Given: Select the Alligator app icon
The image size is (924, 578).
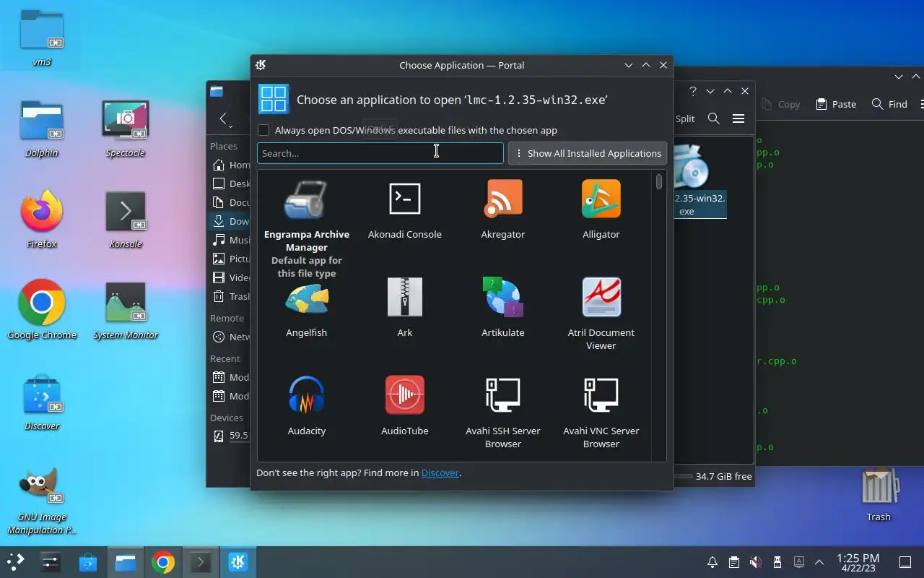Looking at the screenshot, I should [601, 199].
